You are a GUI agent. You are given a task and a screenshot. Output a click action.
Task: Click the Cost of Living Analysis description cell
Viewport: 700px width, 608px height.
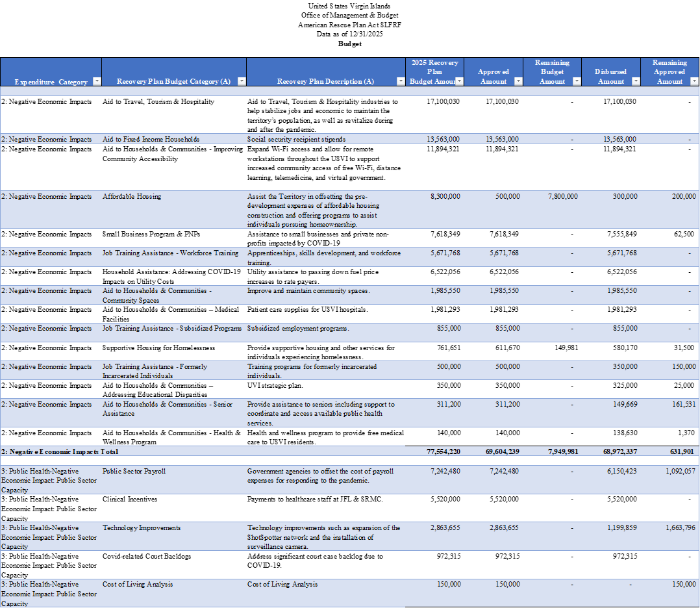(282, 584)
